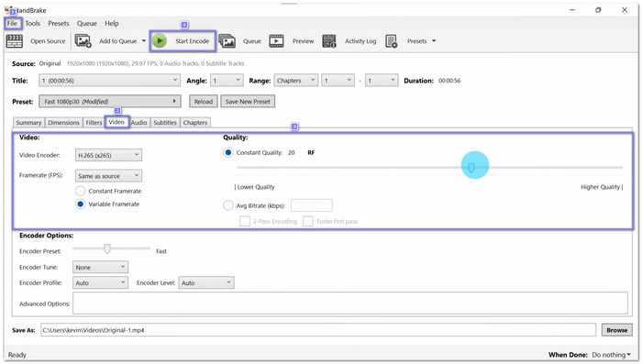
Task: Click the Avg Bitrate input field
Action: (x=312, y=205)
